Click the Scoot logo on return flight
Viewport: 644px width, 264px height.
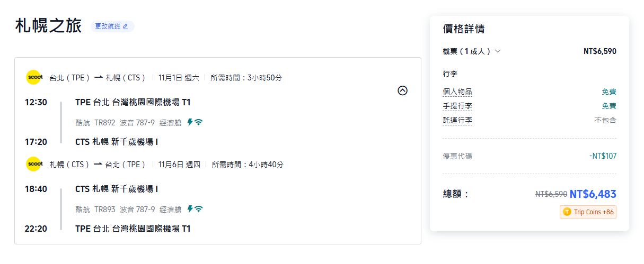point(34,165)
